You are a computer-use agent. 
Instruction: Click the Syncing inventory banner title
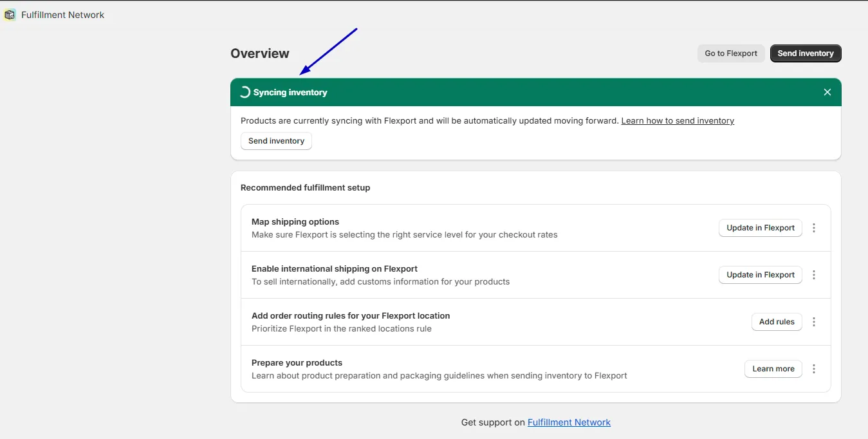(x=290, y=92)
